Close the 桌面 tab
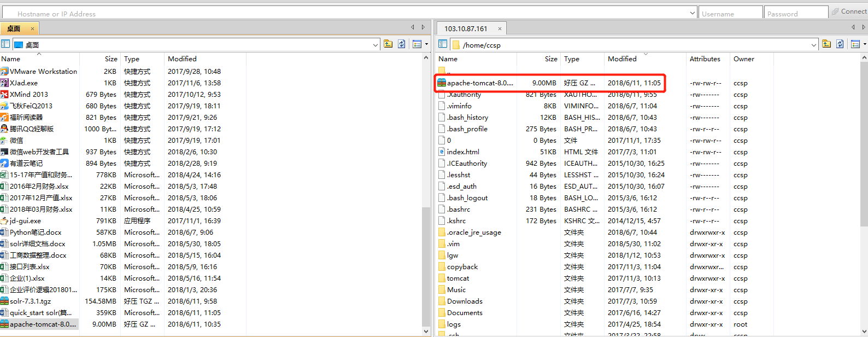The height and width of the screenshot is (337, 868). (33, 28)
